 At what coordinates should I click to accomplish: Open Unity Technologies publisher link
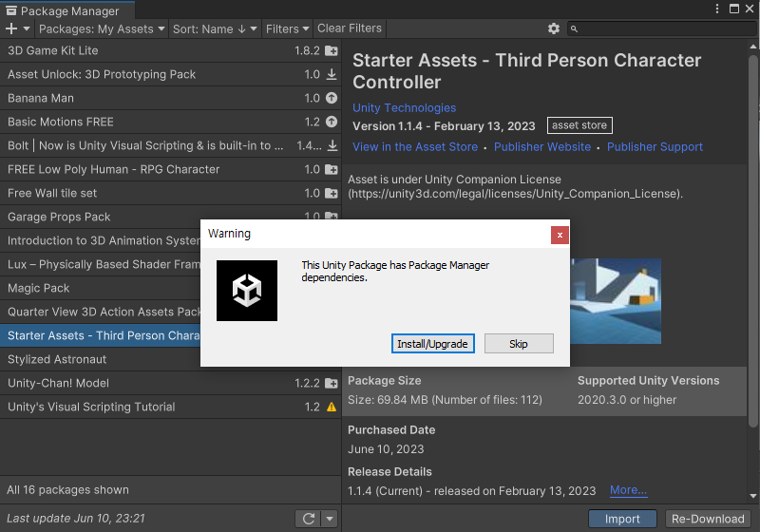coord(405,107)
